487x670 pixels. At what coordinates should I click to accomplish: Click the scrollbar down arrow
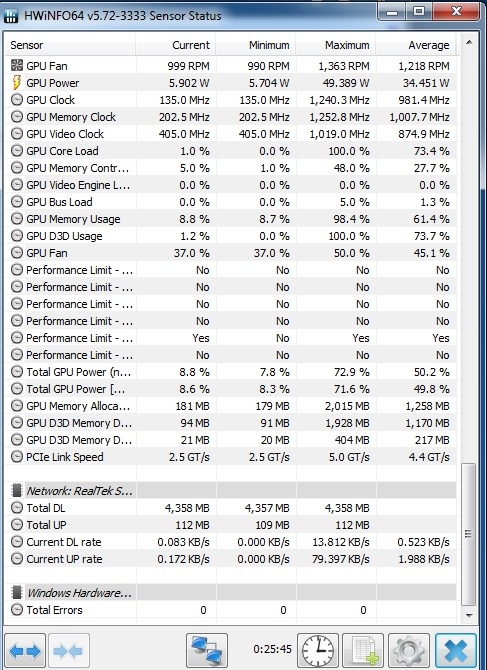click(x=469, y=615)
